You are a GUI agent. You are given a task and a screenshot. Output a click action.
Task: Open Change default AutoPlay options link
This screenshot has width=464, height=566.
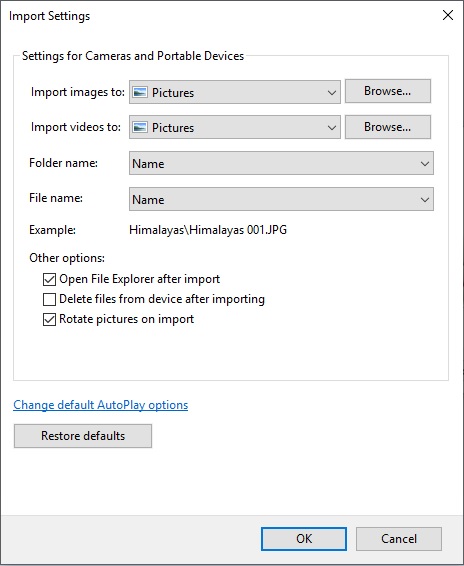[x=101, y=405]
